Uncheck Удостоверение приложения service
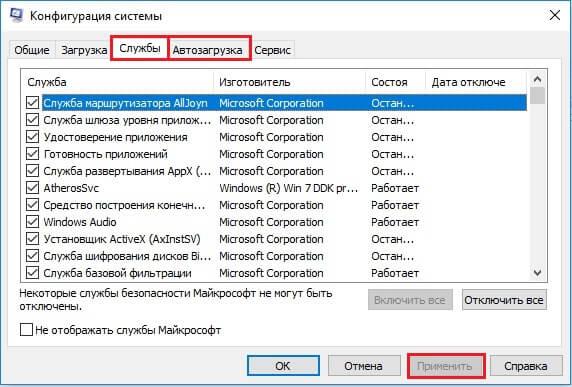 (x=32, y=137)
